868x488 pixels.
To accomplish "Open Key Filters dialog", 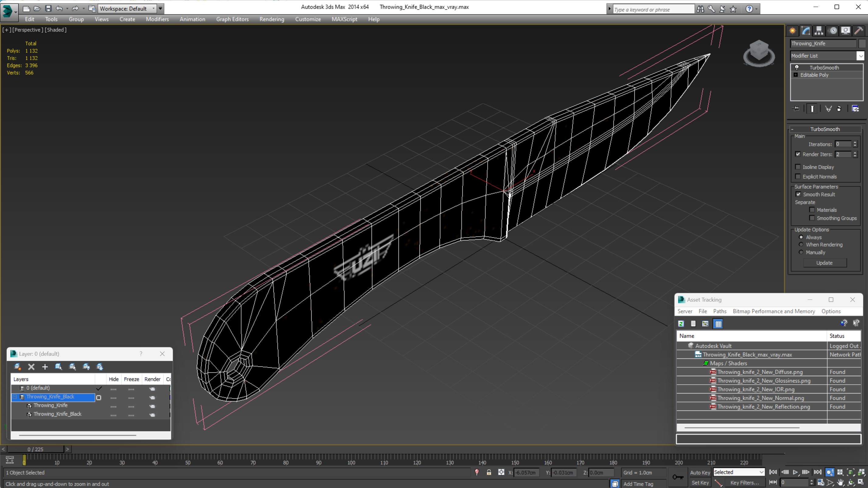I will coord(744,483).
